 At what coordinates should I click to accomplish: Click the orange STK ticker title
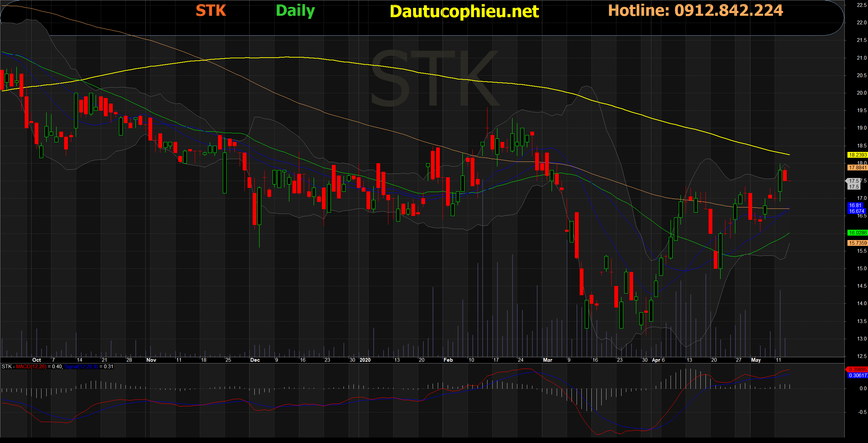(210, 11)
